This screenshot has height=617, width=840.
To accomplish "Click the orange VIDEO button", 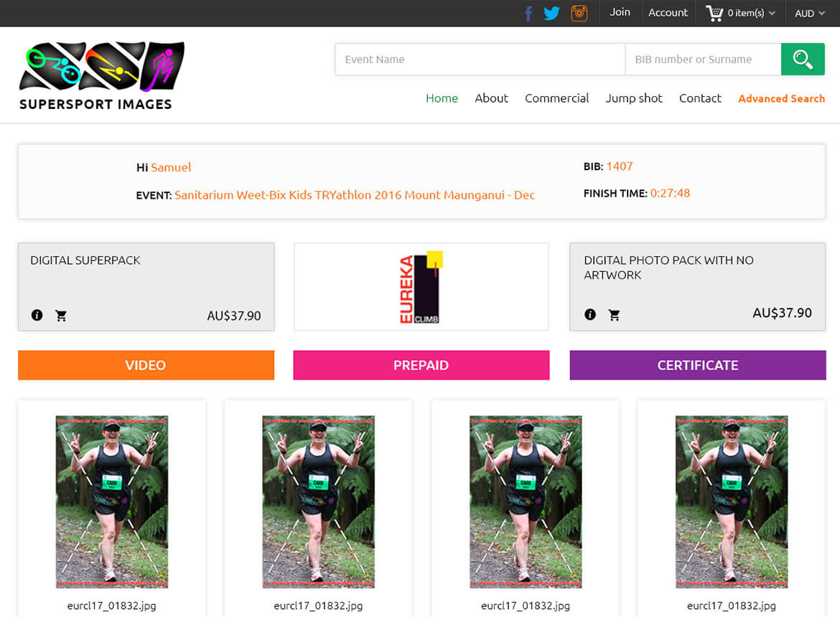I will click(146, 365).
